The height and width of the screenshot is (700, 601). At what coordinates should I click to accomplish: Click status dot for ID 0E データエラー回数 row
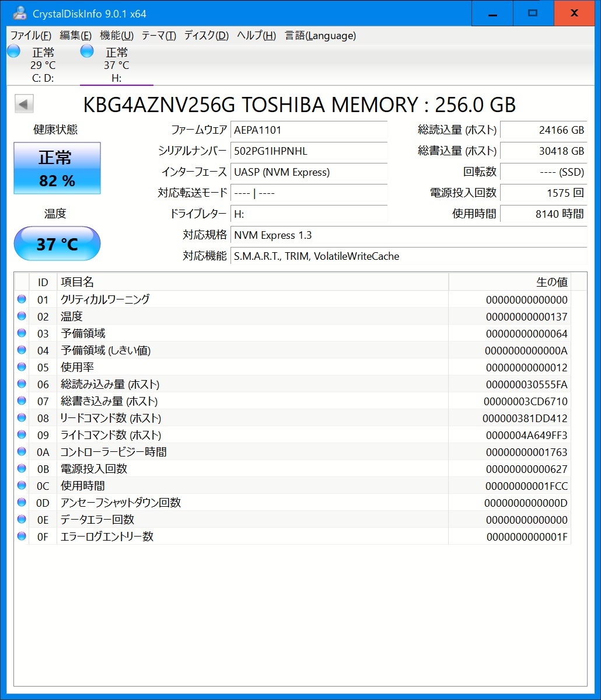22,519
